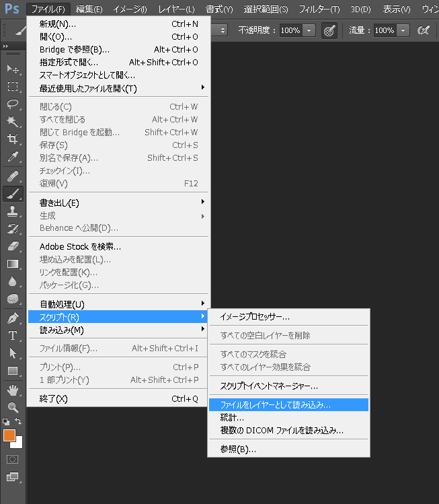Click the opacity 100% value field

290,30
